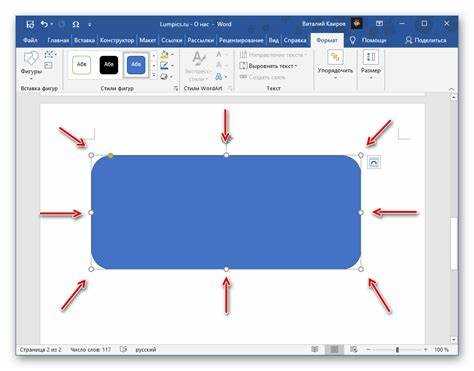Click the Помощн search field
This screenshot has width=474, height=371.
click(374, 40)
